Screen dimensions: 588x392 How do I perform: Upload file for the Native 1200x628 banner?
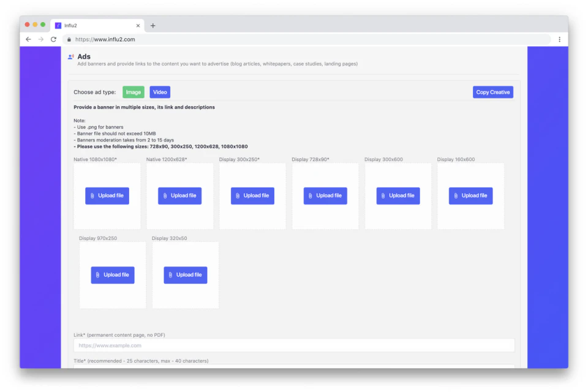179,195
